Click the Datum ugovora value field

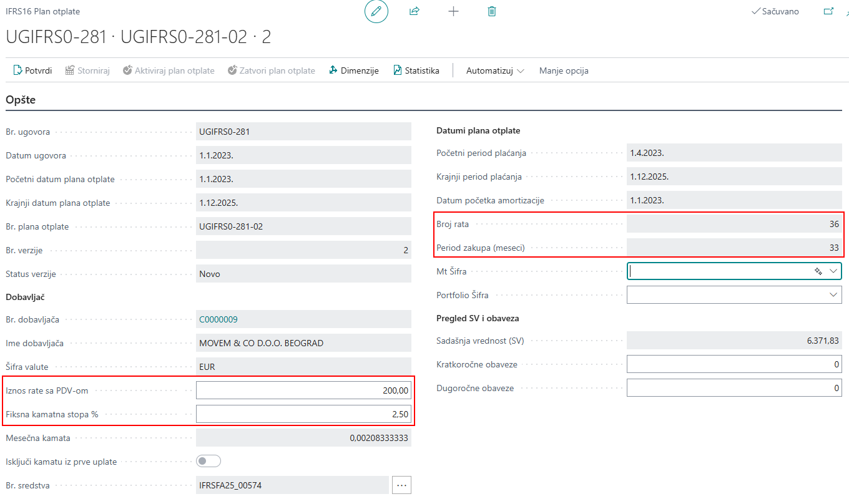pyautogui.click(x=303, y=155)
